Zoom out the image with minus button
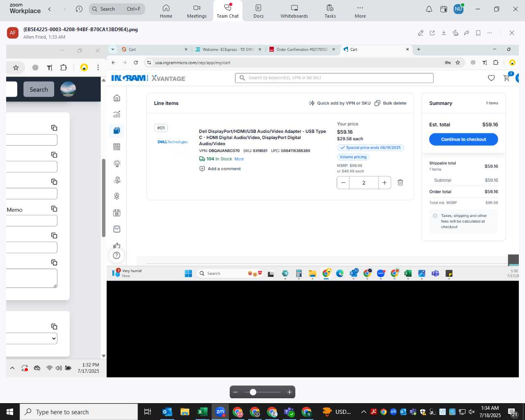 pos(235,392)
